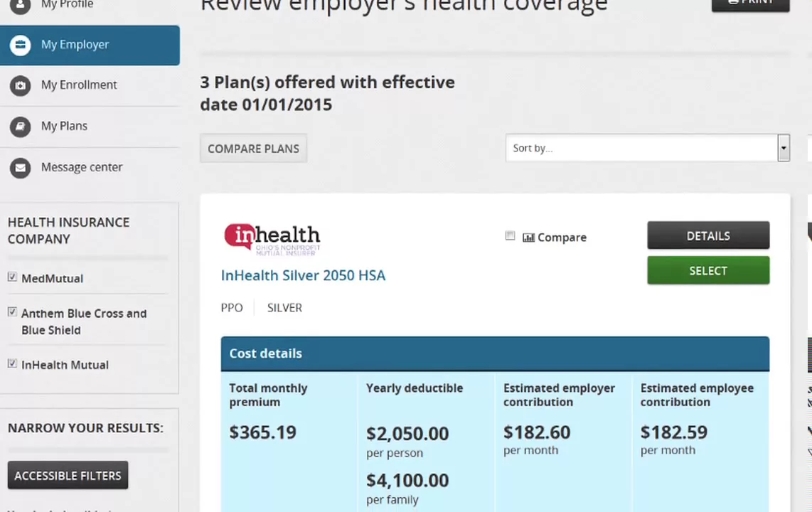Select the InHealth Silver 2050 HSA plan

[x=708, y=270]
